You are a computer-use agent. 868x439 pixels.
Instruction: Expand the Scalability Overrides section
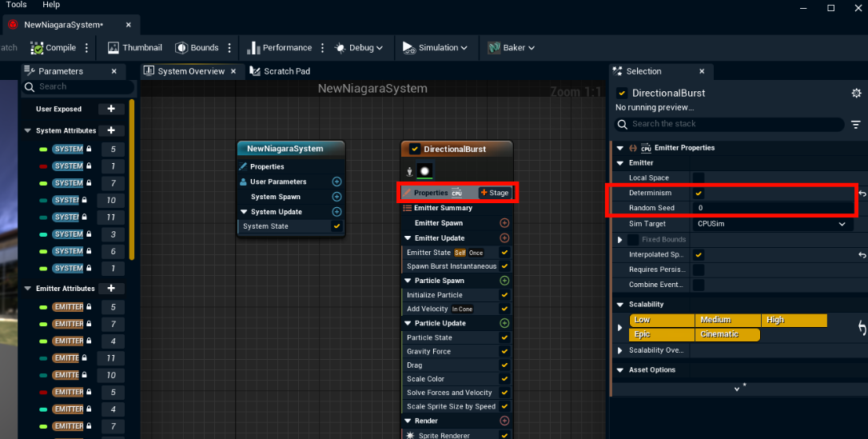click(620, 350)
